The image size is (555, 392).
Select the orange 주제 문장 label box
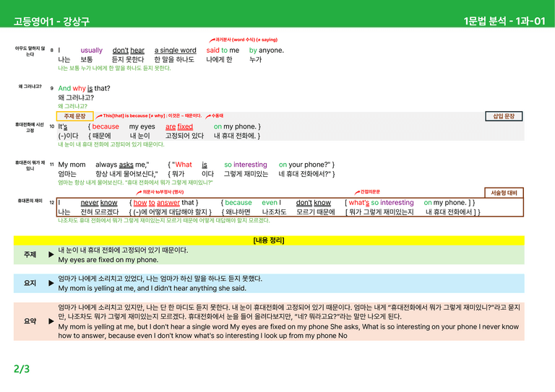74,116
